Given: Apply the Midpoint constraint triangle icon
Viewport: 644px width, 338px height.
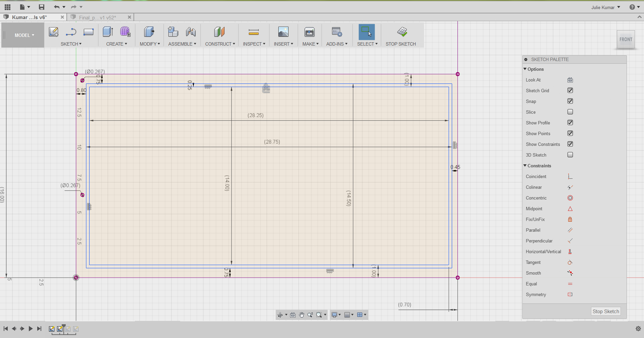Looking at the screenshot, I should click(x=570, y=209).
